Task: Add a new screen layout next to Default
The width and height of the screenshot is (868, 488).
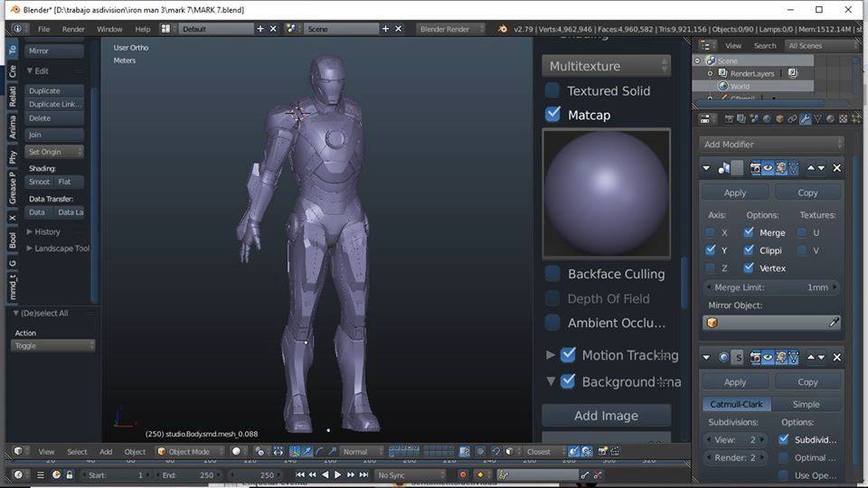Action: pos(260,29)
